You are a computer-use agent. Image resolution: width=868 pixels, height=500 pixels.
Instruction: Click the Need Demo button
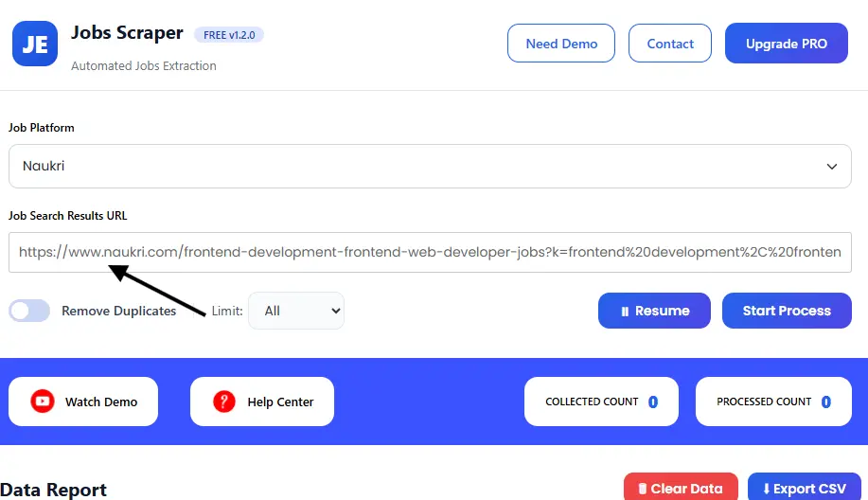tap(561, 44)
